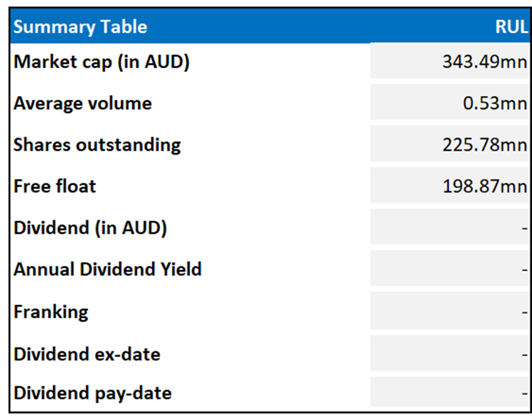532x420 pixels.
Task: Select the empty Dividend (in AUD) value cell
Action: tap(450, 228)
